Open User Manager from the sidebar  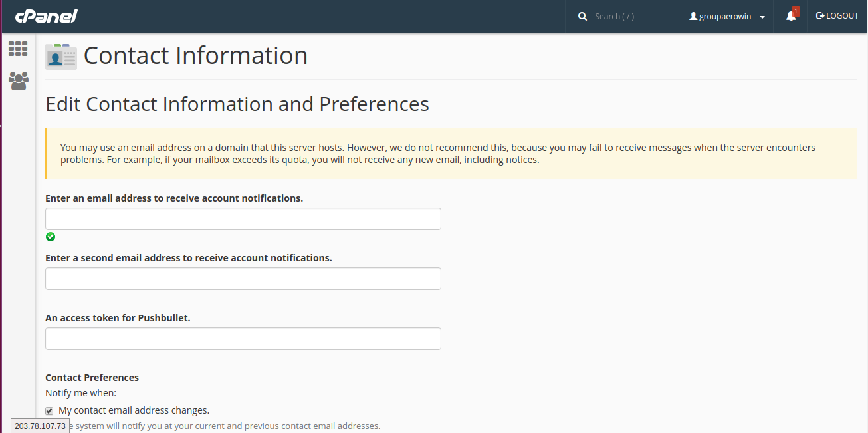18,81
